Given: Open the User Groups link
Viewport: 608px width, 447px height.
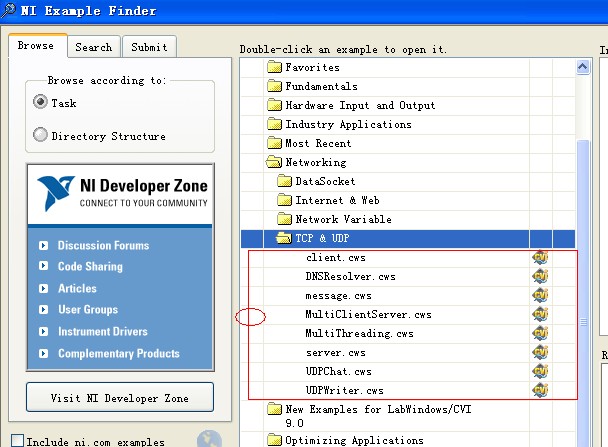Looking at the screenshot, I should tap(88, 310).
